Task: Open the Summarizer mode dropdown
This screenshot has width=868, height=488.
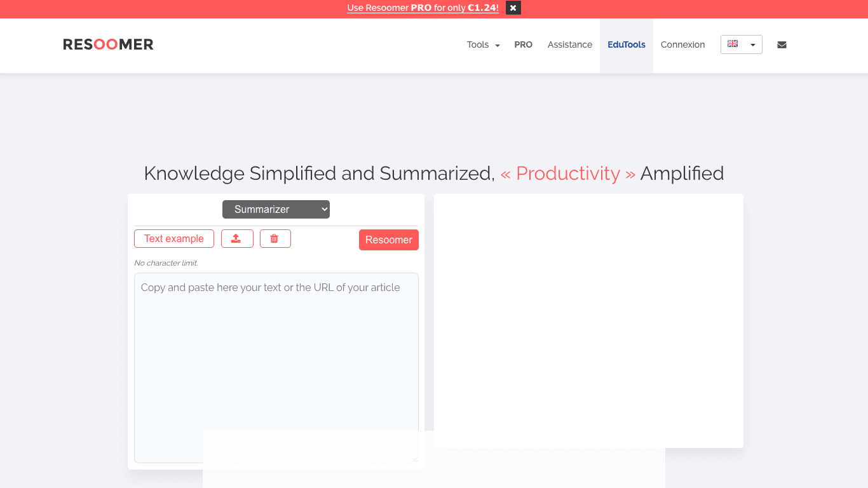Action: [276, 209]
